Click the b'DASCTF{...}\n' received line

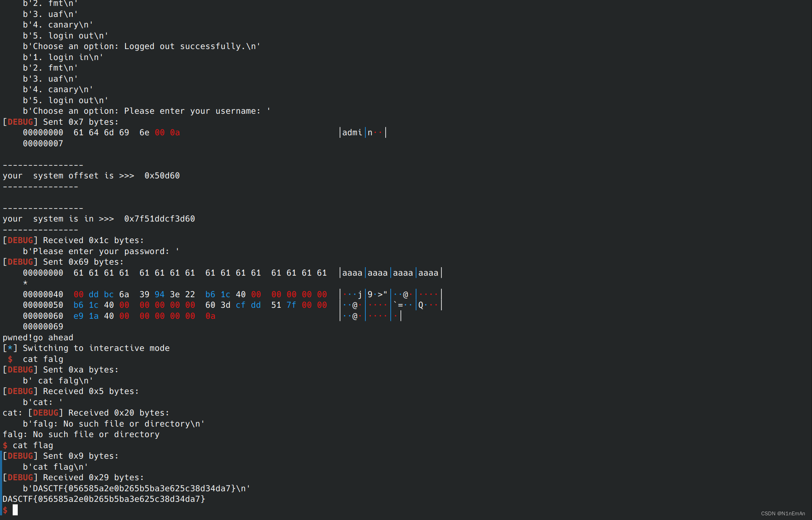(136, 488)
